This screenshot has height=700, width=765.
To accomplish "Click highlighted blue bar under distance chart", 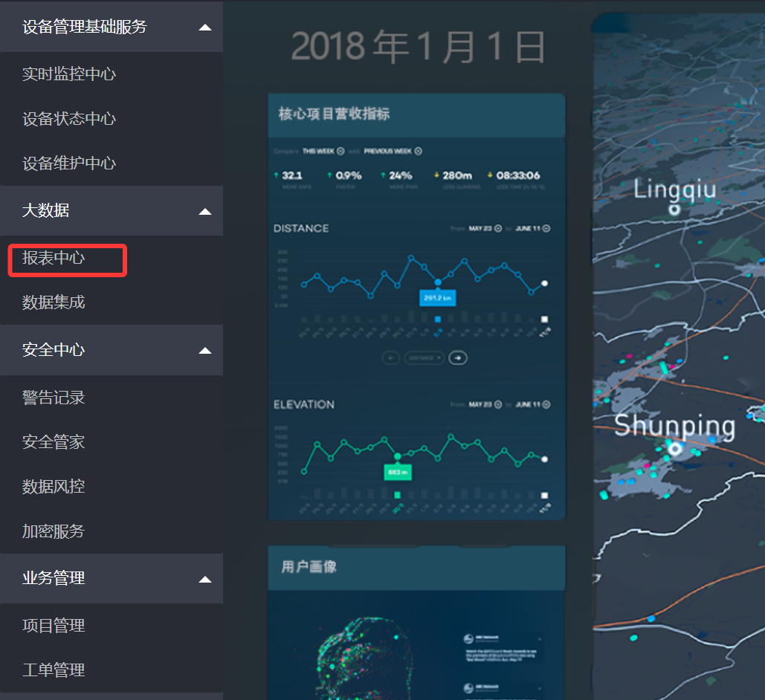I will [x=438, y=319].
